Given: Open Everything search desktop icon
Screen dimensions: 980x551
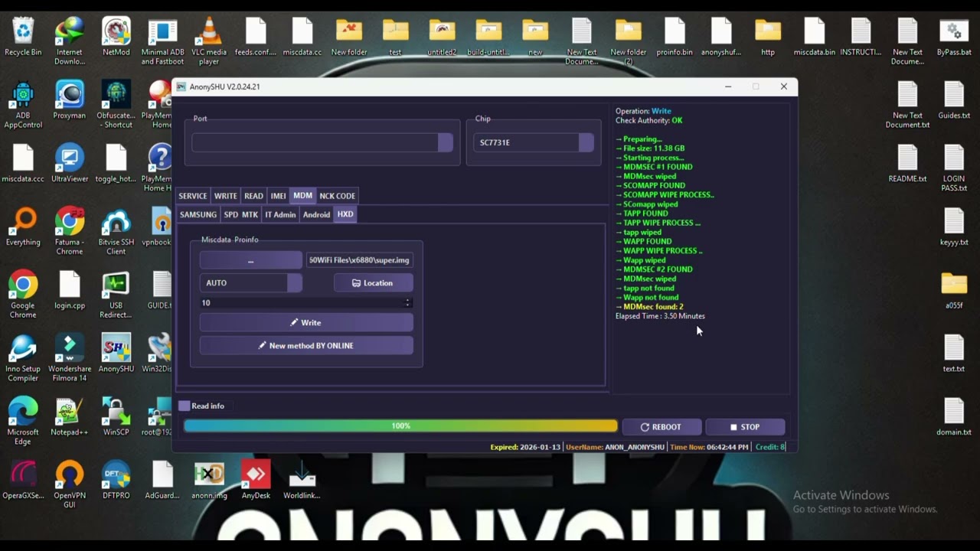Looking at the screenshot, I should click(23, 227).
